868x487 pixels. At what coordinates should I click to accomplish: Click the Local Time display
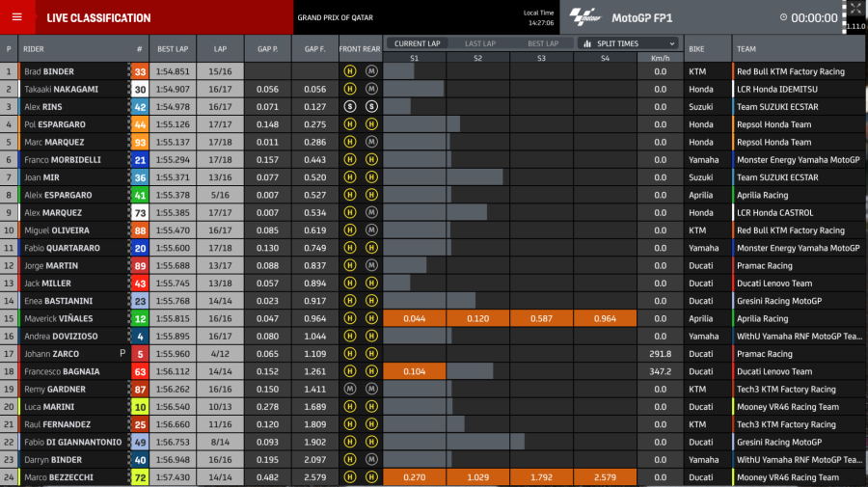(x=538, y=17)
